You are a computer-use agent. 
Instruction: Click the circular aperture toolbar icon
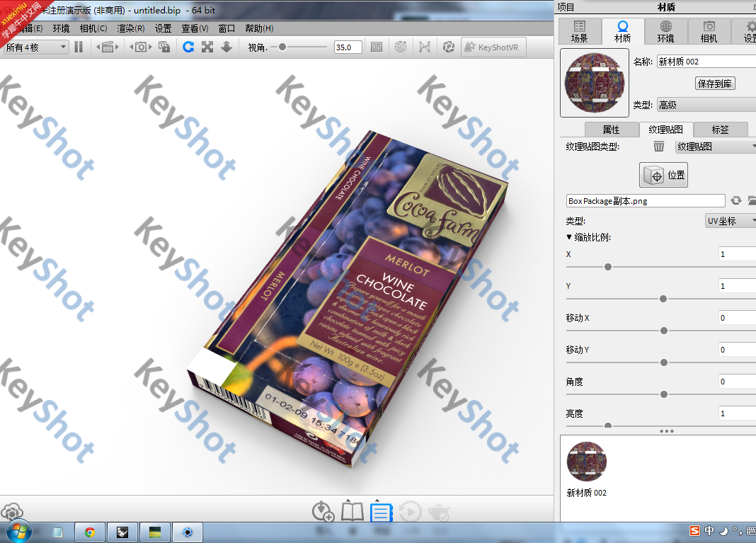(x=448, y=47)
